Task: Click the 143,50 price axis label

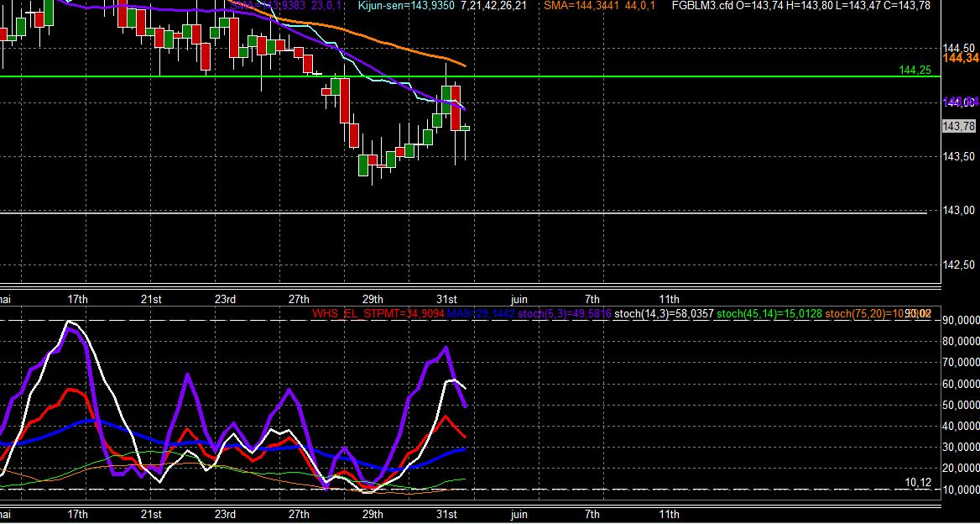Action: (x=959, y=156)
